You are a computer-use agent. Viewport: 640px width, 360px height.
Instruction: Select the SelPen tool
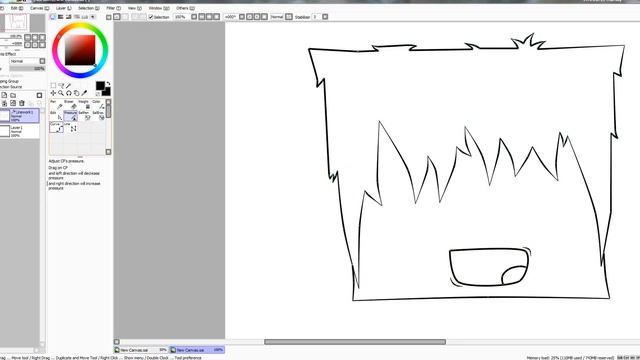84,116
